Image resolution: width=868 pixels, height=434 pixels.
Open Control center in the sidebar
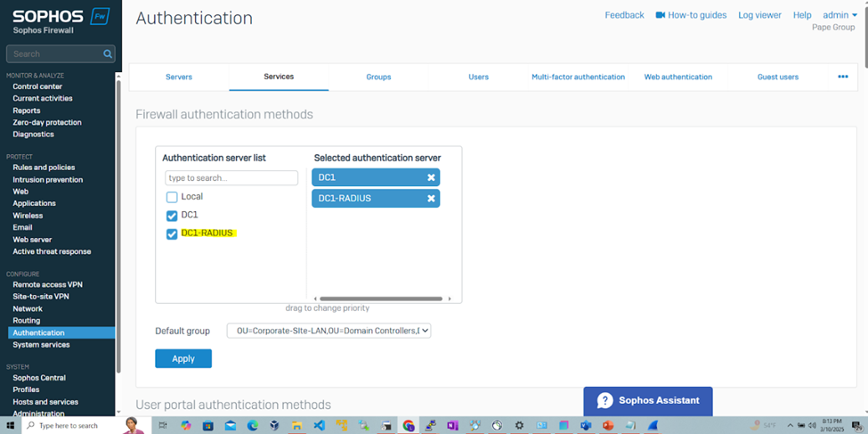(x=37, y=86)
